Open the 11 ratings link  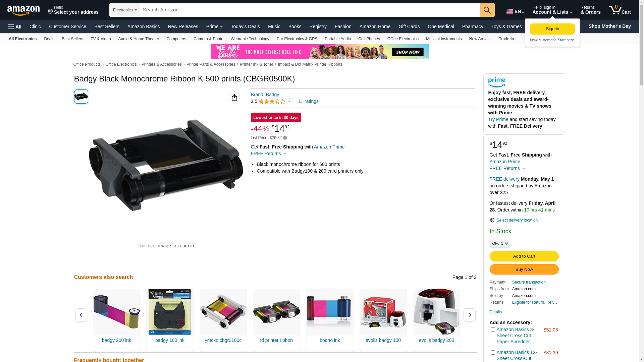coord(308,101)
